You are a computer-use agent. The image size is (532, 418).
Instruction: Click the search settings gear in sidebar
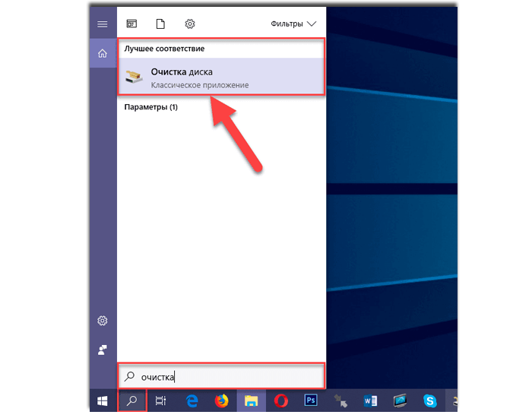[103, 321]
